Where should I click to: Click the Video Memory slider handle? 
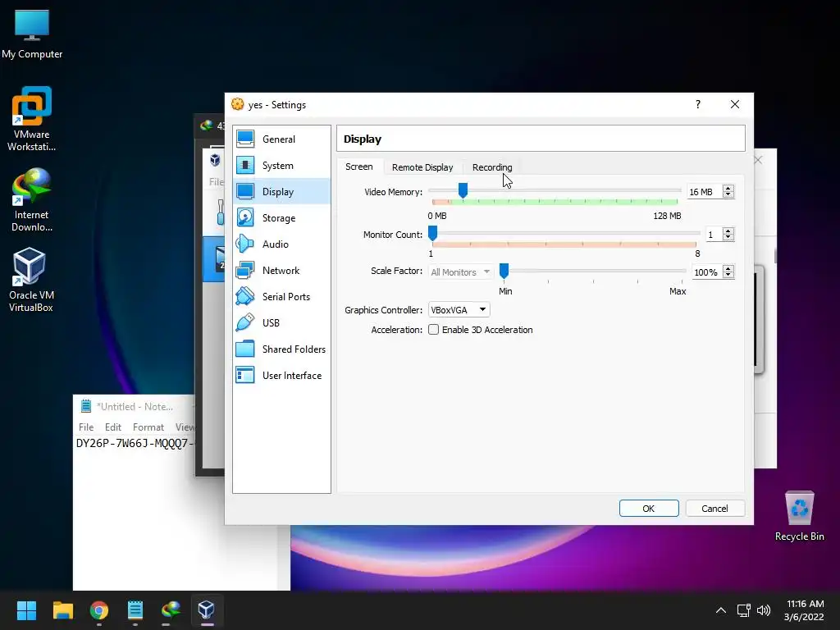[x=463, y=190]
